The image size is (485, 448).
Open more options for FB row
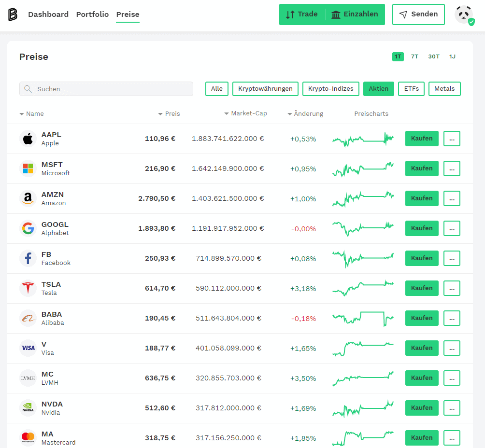(x=452, y=258)
